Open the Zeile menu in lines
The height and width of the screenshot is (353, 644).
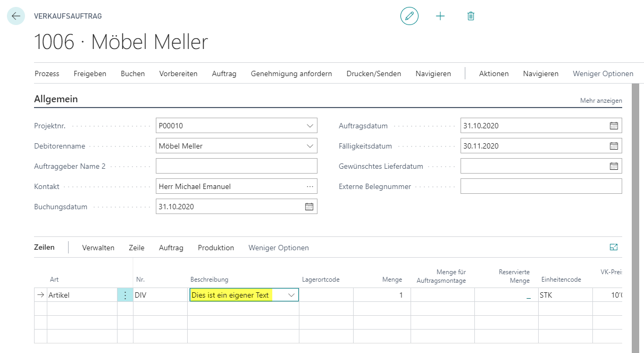click(x=137, y=248)
